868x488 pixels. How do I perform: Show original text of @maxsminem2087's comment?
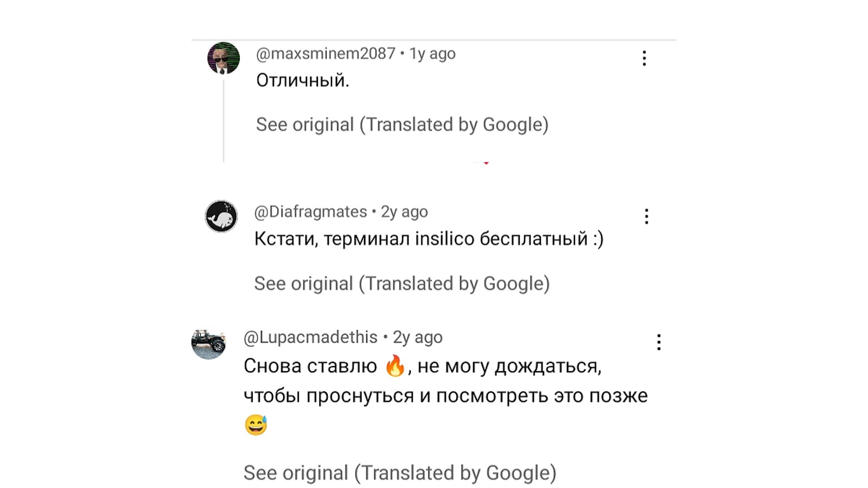(403, 124)
